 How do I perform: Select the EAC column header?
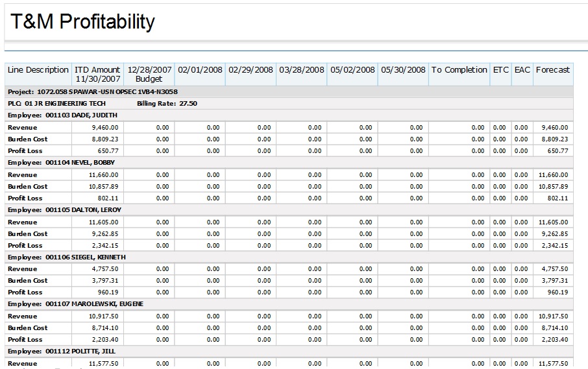click(x=522, y=70)
